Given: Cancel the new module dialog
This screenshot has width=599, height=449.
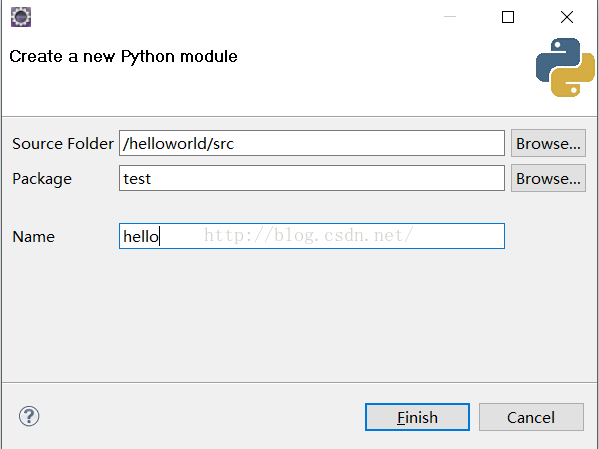Looking at the screenshot, I should (531, 417).
